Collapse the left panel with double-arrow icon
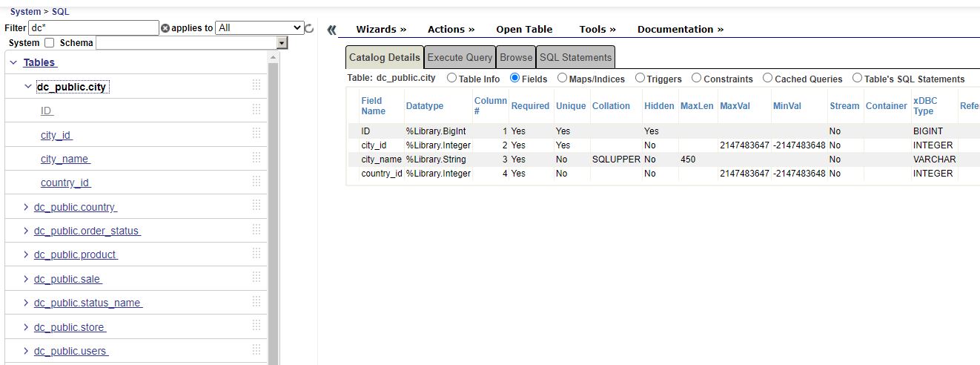Image resolution: width=980 pixels, height=365 pixels. [331, 30]
